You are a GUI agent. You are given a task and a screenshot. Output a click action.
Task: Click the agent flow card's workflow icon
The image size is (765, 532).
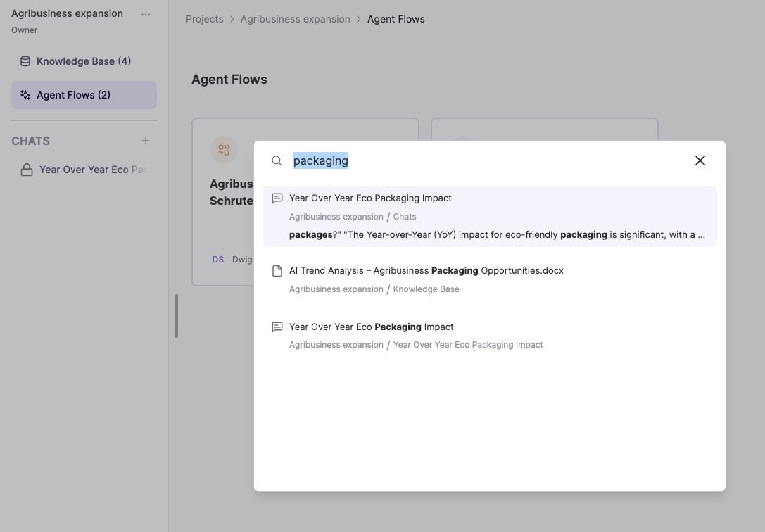[x=224, y=150]
